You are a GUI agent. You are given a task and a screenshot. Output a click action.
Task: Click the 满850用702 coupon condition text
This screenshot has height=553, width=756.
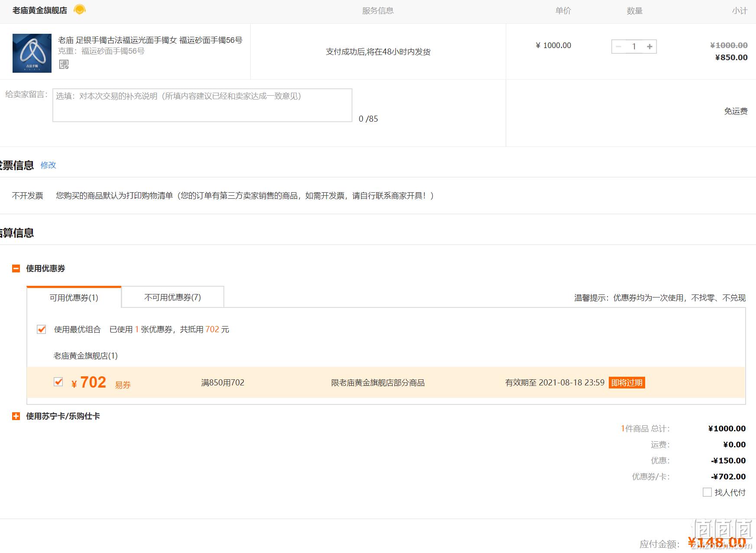[x=223, y=383]
